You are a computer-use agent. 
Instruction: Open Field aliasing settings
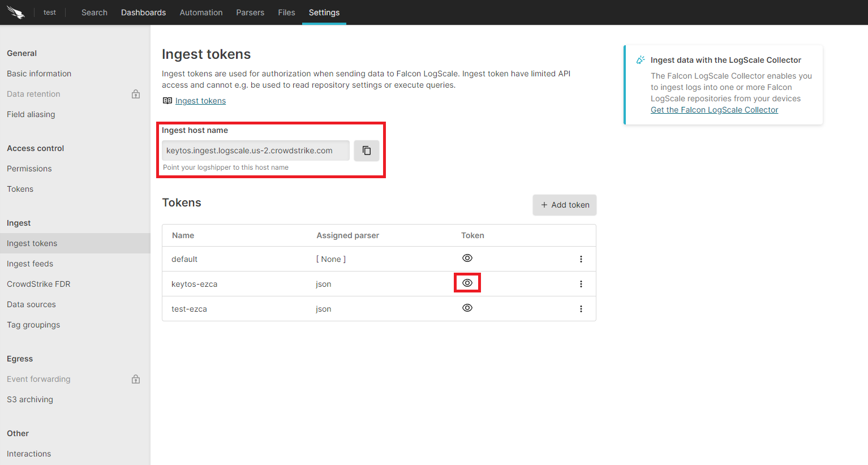click(x=31, y=114)
